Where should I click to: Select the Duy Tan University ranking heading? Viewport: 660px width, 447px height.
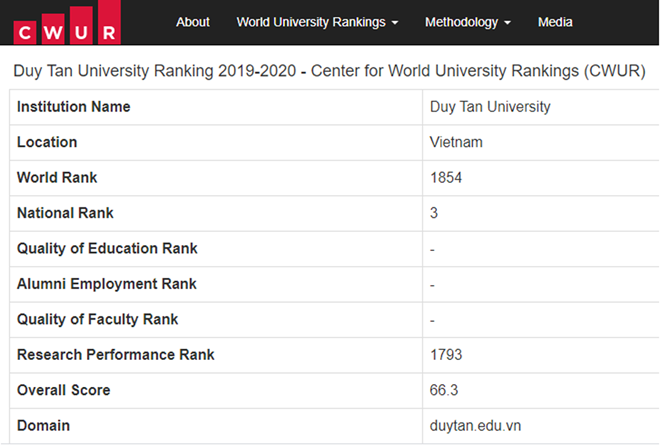tap(329, 71)
